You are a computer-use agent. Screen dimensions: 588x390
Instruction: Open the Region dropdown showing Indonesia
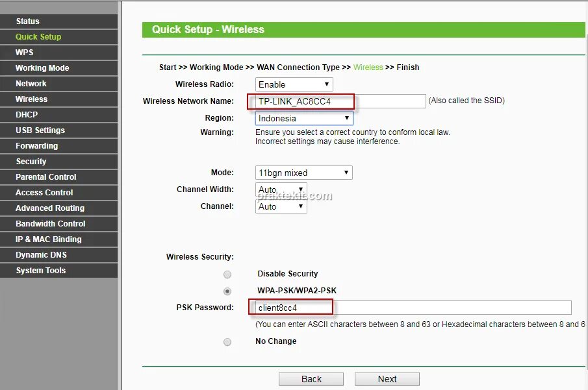(304, 118)
